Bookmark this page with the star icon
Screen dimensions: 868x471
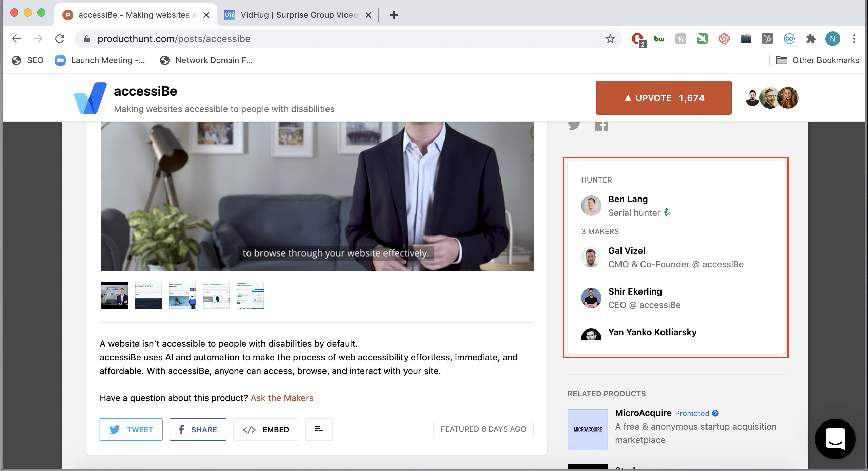point(610,39)
